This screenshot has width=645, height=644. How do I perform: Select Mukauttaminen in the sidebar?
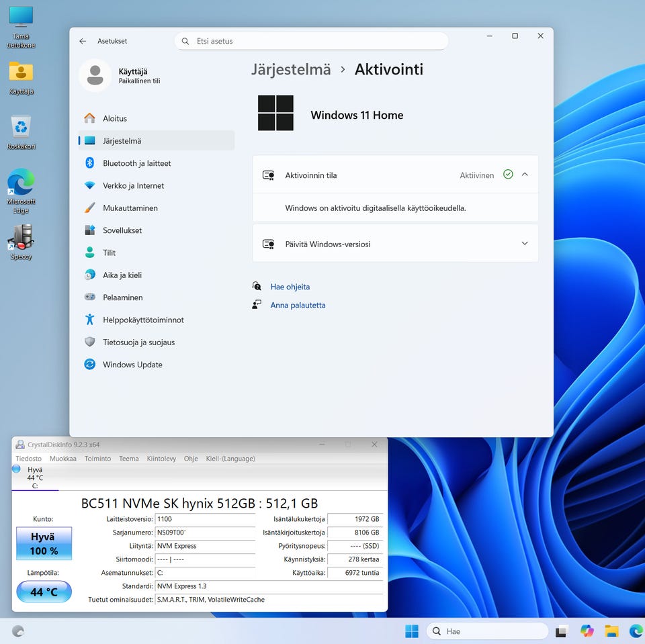tap(130, 208)
